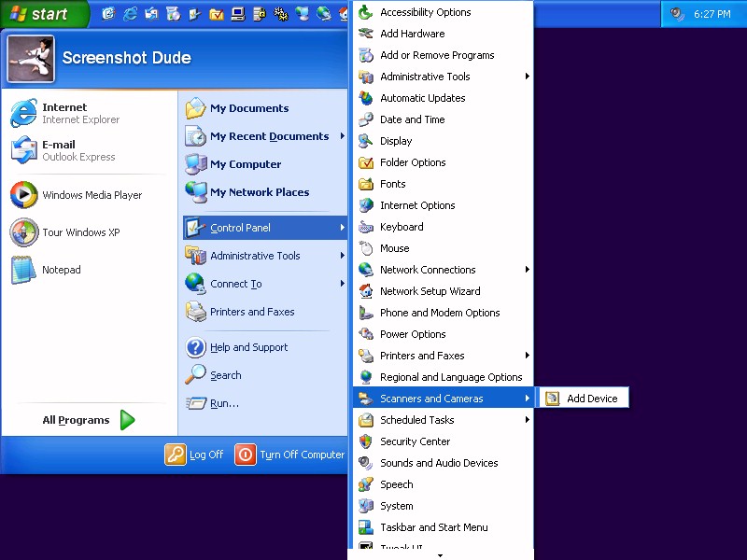Image resolution: width=747 pixels, height=560 pixels.
Task: Choose Regional and Language Options
Action: click(451, 377)
